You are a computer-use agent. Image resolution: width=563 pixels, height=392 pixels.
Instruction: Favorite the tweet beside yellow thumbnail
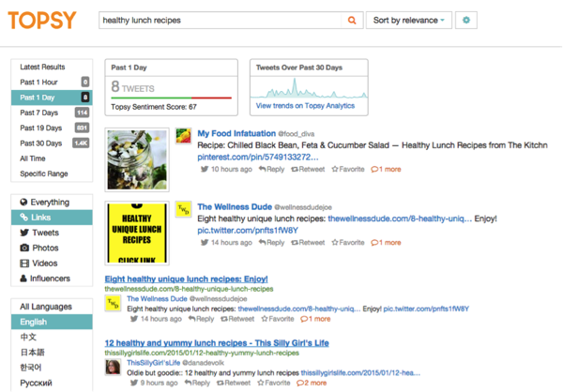click(348, 243)
